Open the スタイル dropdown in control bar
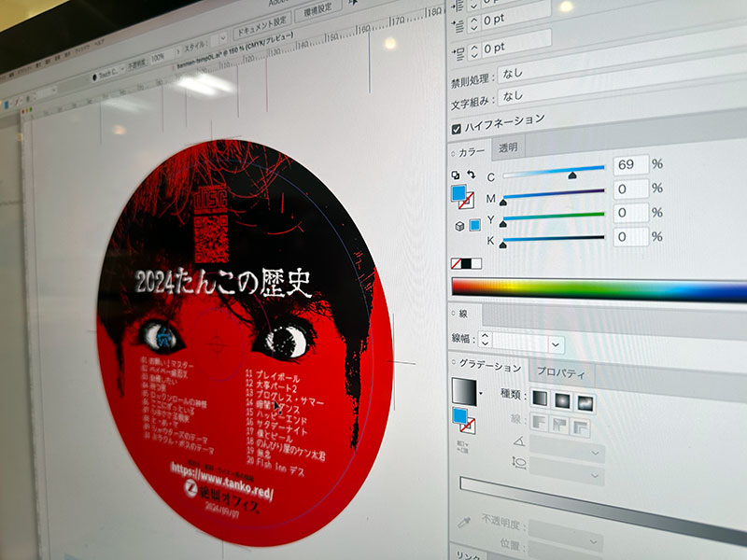Image resolution: width=747 pixels, height=560 pixels. (221, 38)
